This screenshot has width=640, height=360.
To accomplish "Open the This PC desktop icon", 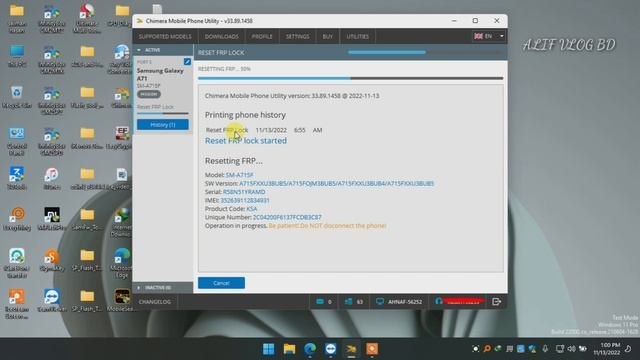I will coord(17,56).
